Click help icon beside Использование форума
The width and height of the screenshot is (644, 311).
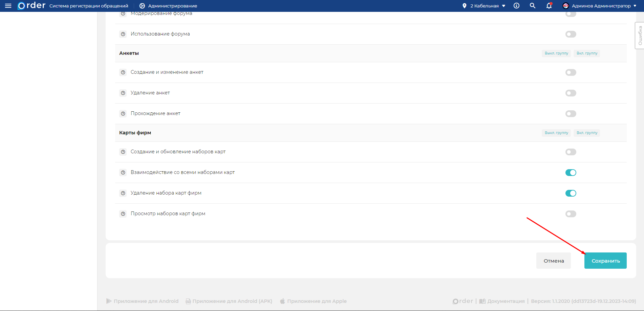pos(123,34)
